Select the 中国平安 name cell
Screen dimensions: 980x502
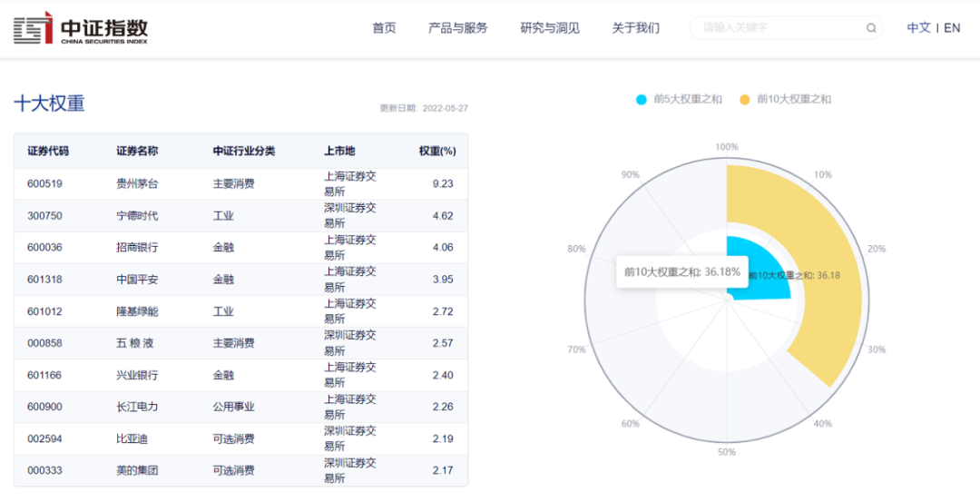137,280
